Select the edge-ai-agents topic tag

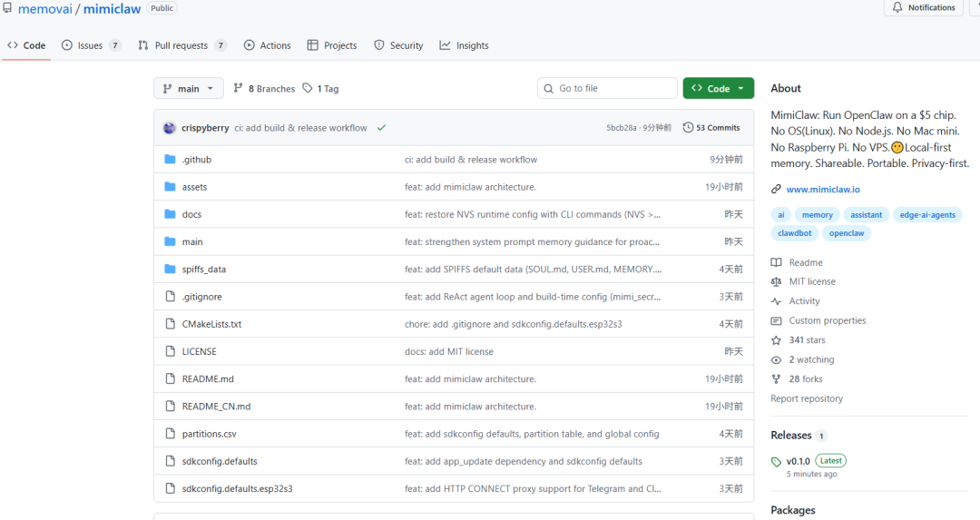[x=926, y=215]
